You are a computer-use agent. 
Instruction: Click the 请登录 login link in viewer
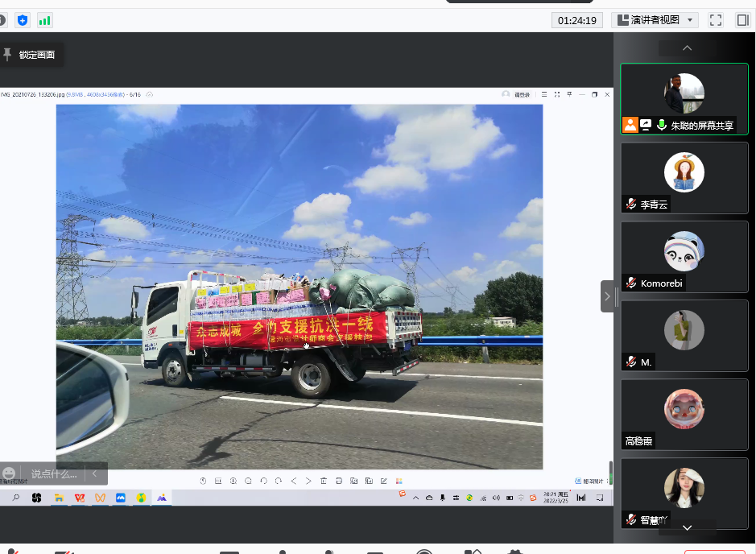pos(522,95)
